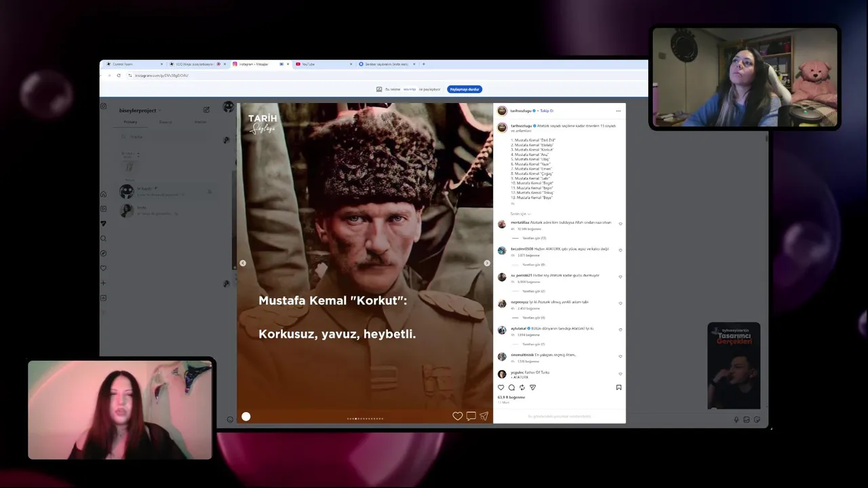Click the add comment field under post
This screenshot has height=488, width=868.
[559, 416]
